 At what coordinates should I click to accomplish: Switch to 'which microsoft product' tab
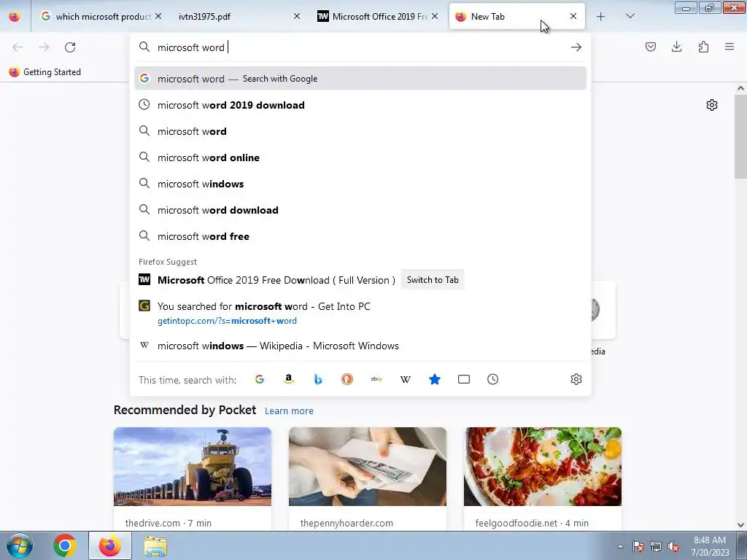tap(99, 16)
